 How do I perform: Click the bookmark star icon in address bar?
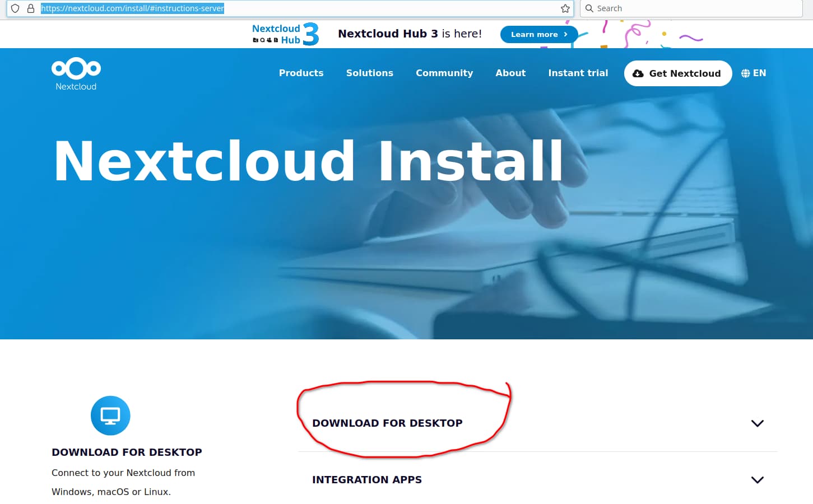pyautogui.click(x=565, y=8)
